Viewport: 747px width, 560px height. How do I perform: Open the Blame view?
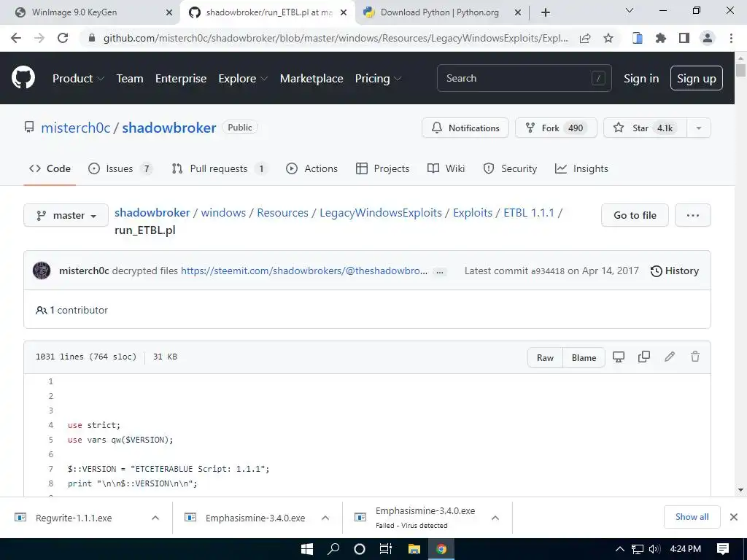[x=584, y=357]
